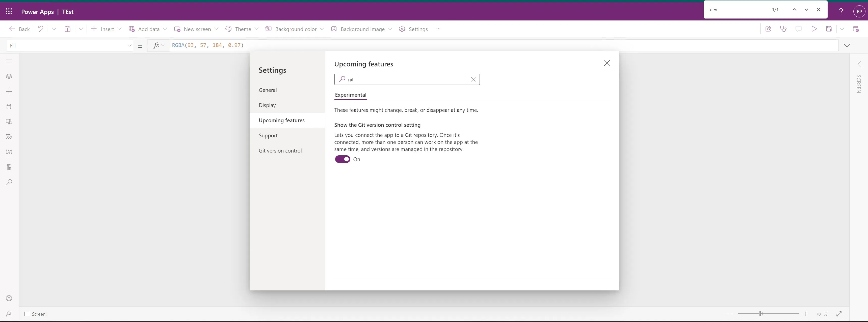Turn off Git version control setting toggle
This screenshot has height=322, width=868.
point(342,159)
